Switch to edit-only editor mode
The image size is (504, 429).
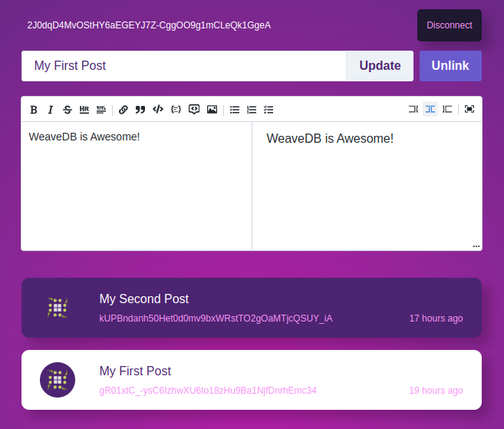(413, 110)
